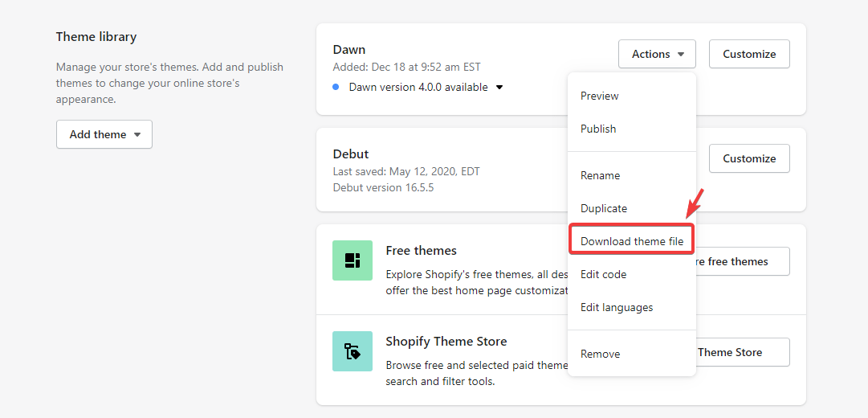
Task: Choose Remove from the Actions menu
Action: click(600, 354)
